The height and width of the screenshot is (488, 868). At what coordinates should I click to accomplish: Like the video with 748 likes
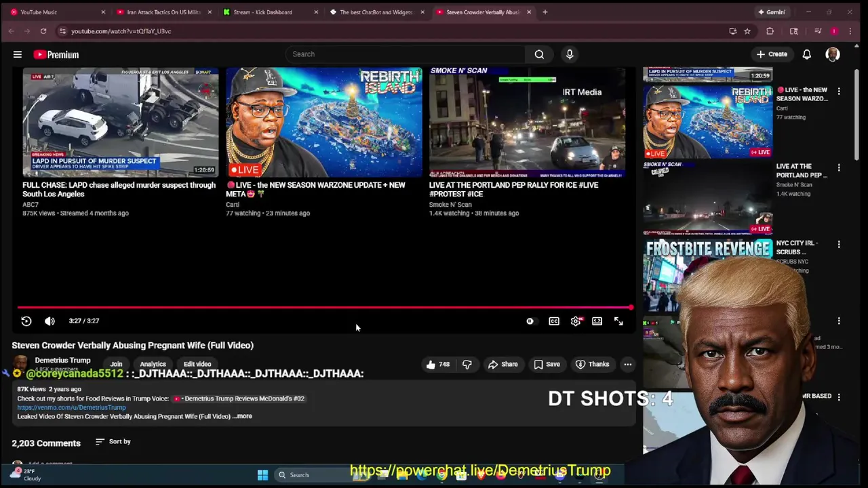pos(437,364)
